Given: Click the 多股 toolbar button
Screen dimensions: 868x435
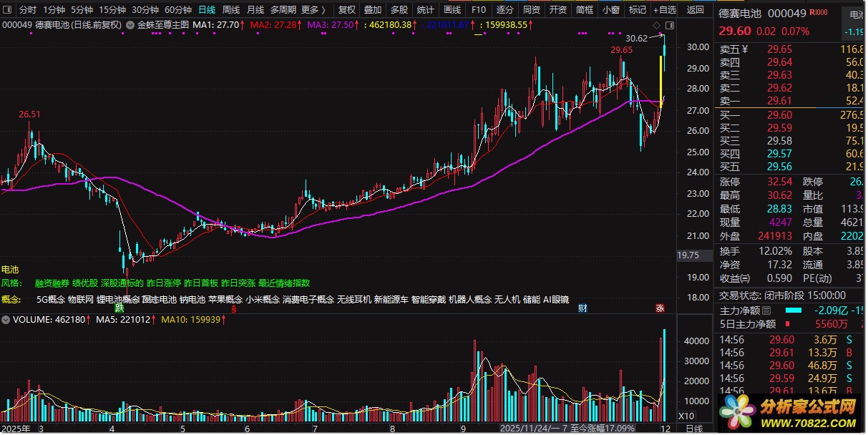Looking at the screenshot, I should pos(399,10).
